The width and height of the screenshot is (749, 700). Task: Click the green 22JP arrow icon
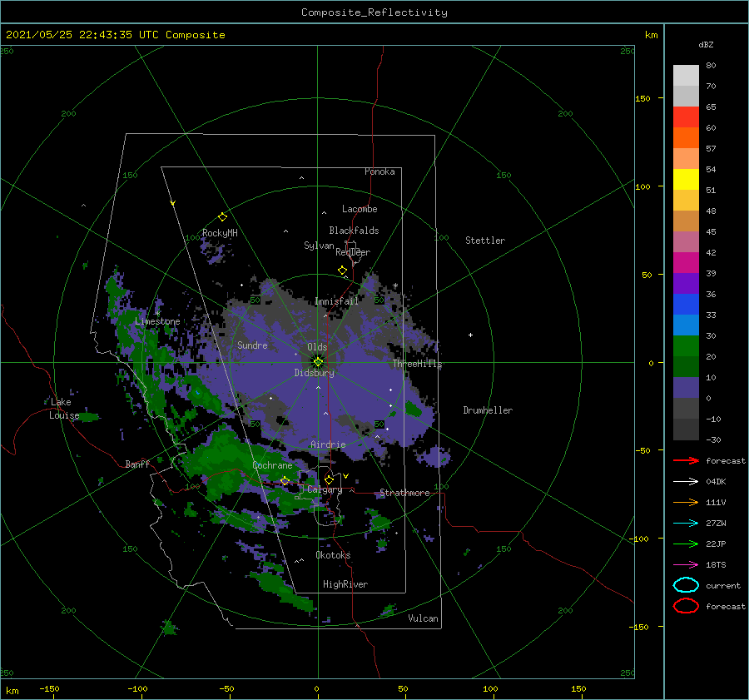click(686, 544)
